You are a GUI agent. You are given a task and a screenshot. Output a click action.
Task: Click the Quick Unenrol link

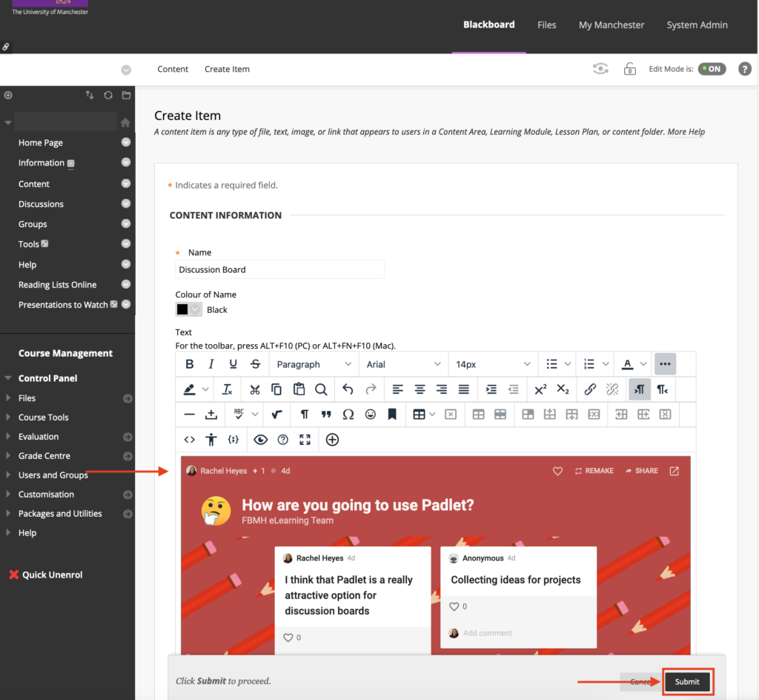pyautogui.click(x=53, y=575)
